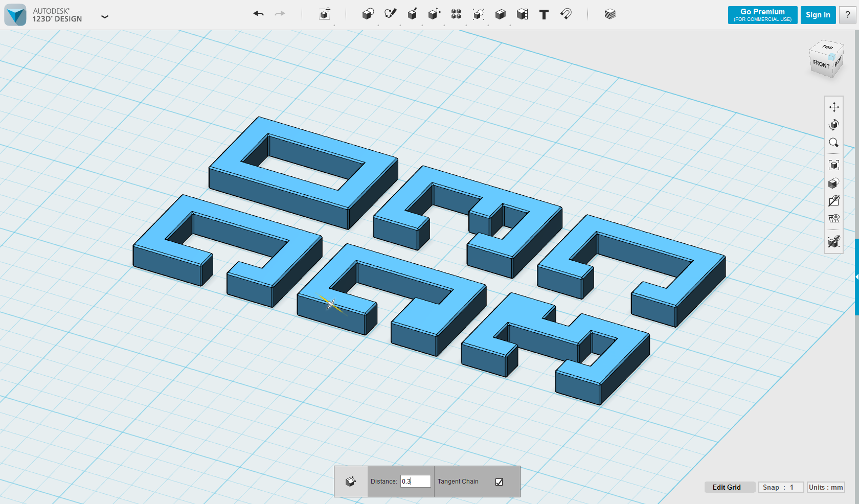This screenshot has width=859, height=504.
Task: Click the Fit view icon
Action: 834,165
